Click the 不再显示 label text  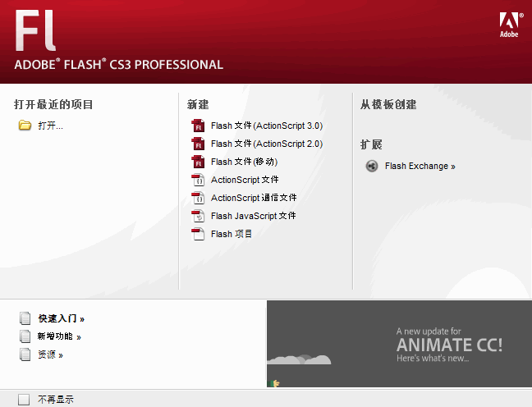pos(56,400)
